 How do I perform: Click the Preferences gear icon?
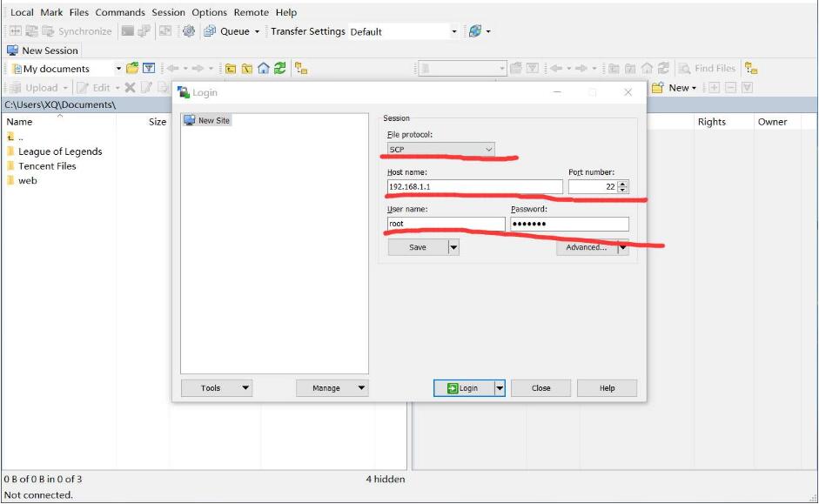pyautogui.click(x=189, y=31)
